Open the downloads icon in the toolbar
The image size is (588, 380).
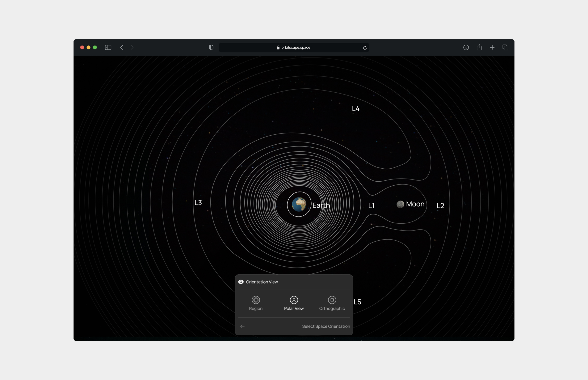click(x=466, y=47)
